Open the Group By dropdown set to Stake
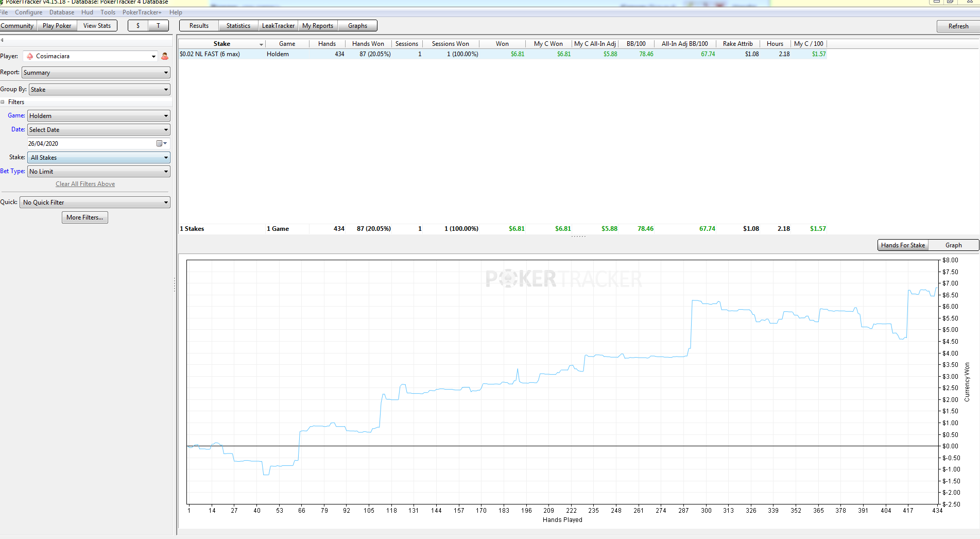The height and width of the screenshot is (539, 980). coord(99,90)
